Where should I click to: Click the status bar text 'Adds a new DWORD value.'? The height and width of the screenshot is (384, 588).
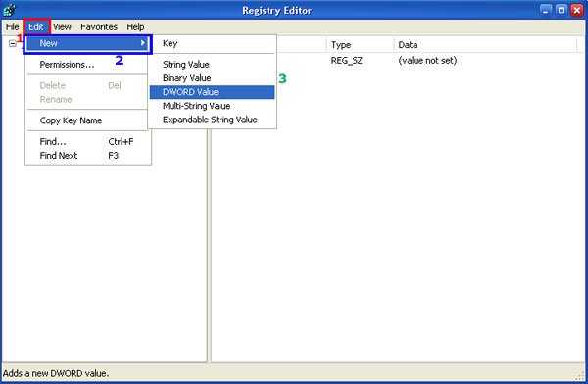56,373
